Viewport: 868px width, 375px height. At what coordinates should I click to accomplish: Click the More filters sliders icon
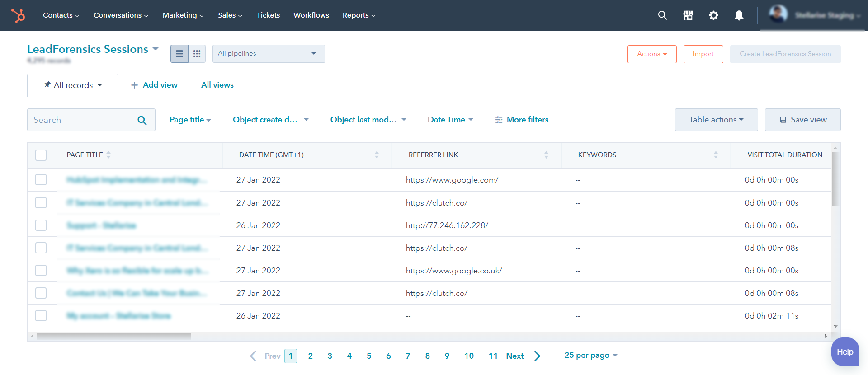point(499,120)
